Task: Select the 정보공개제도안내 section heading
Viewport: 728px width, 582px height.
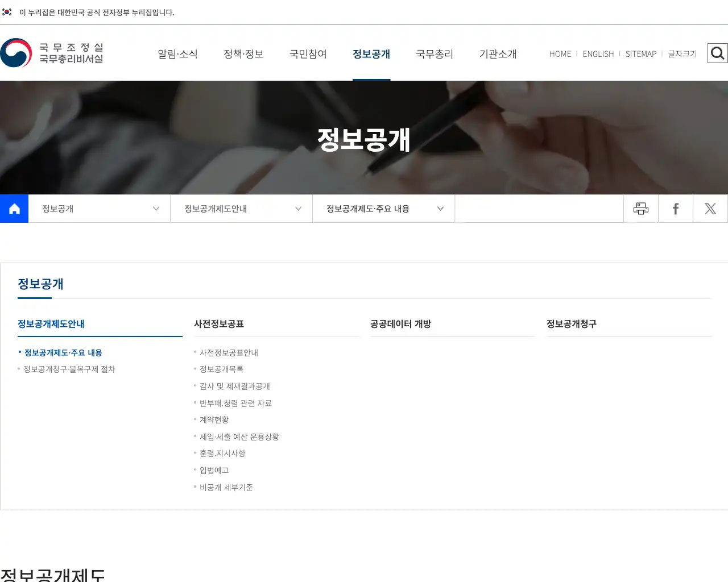Action: [x=51, y=324]
